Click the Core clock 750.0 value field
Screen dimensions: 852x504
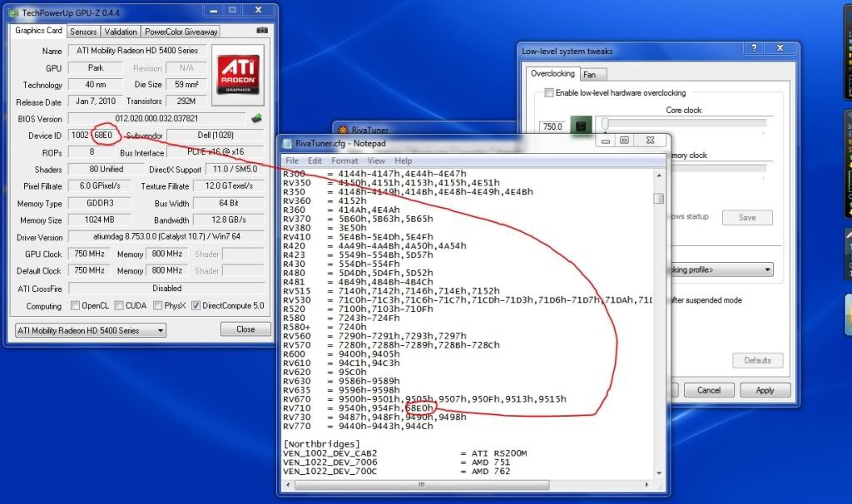552,126
